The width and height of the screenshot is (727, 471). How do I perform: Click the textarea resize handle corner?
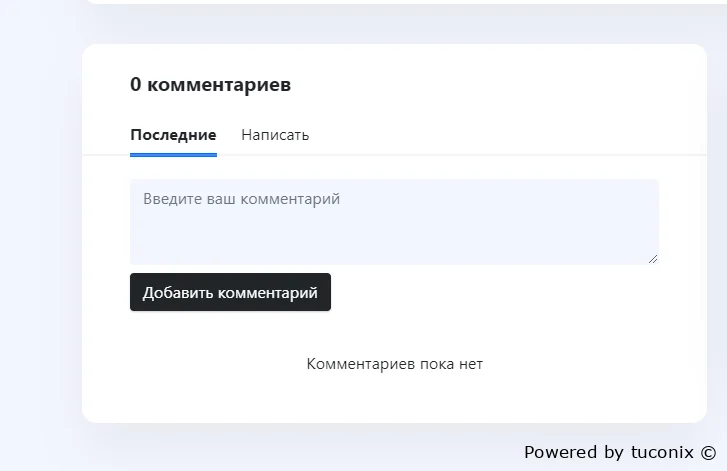654,259
